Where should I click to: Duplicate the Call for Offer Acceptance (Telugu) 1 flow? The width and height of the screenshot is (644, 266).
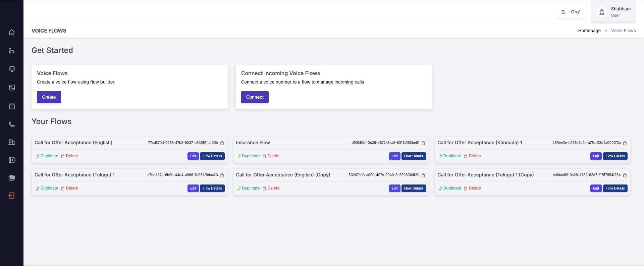(x=47, y=189)
